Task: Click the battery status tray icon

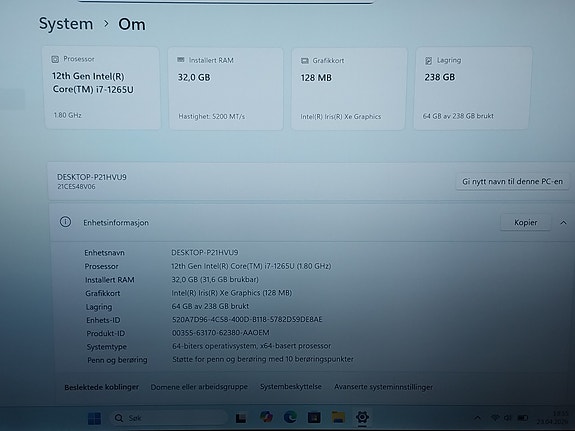Action: pyautogui.click(x=523, y=418)
